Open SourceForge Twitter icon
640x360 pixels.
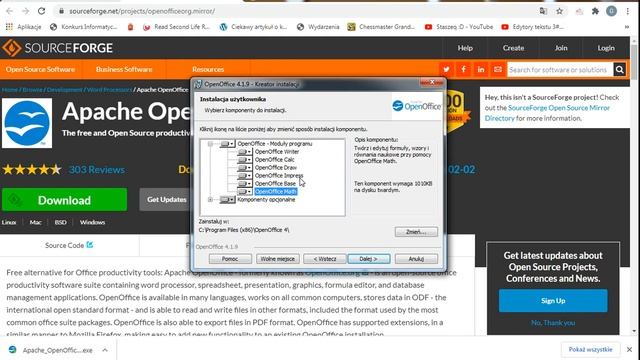click(x=446, y=69)
